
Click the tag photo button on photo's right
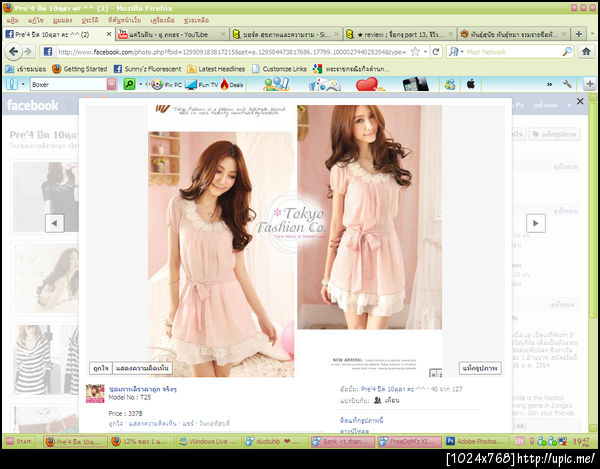(480, 368)
